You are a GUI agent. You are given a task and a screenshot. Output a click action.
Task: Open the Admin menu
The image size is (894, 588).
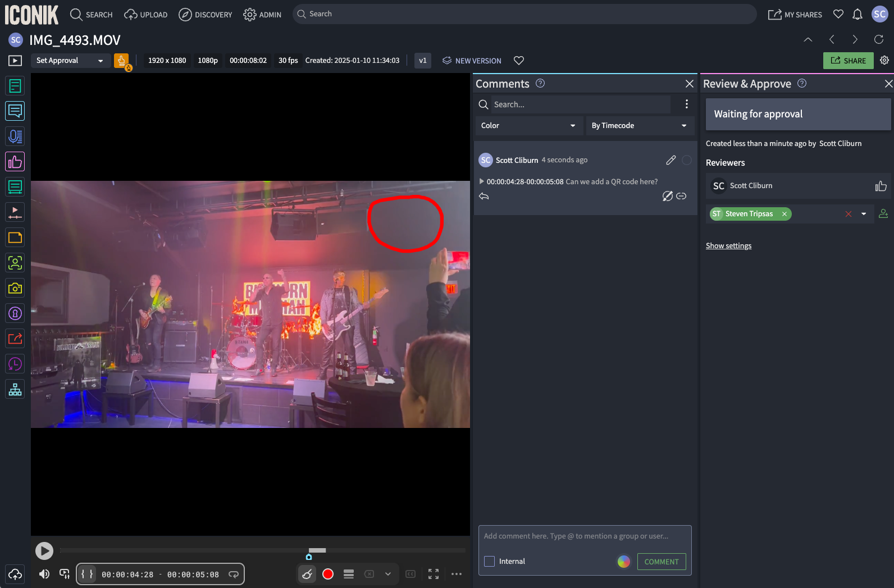262,15
